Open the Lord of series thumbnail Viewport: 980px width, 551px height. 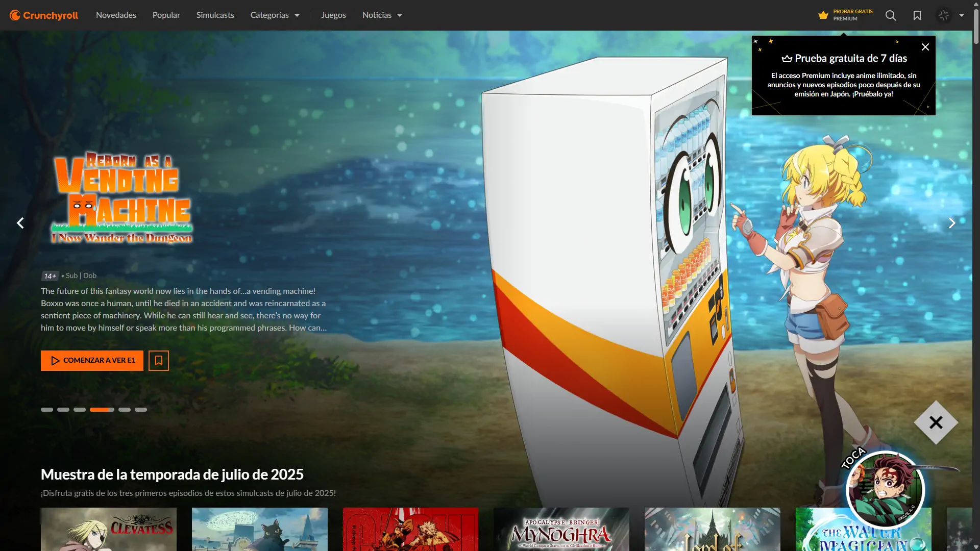(713, 529)
